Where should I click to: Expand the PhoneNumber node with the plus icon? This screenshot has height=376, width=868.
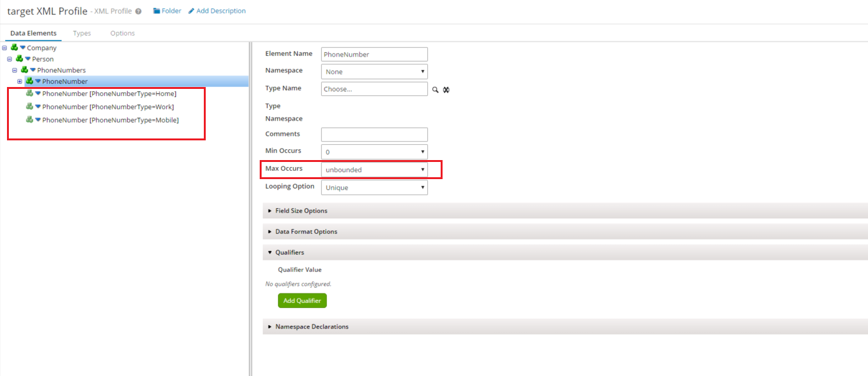(x=20, y=81)
